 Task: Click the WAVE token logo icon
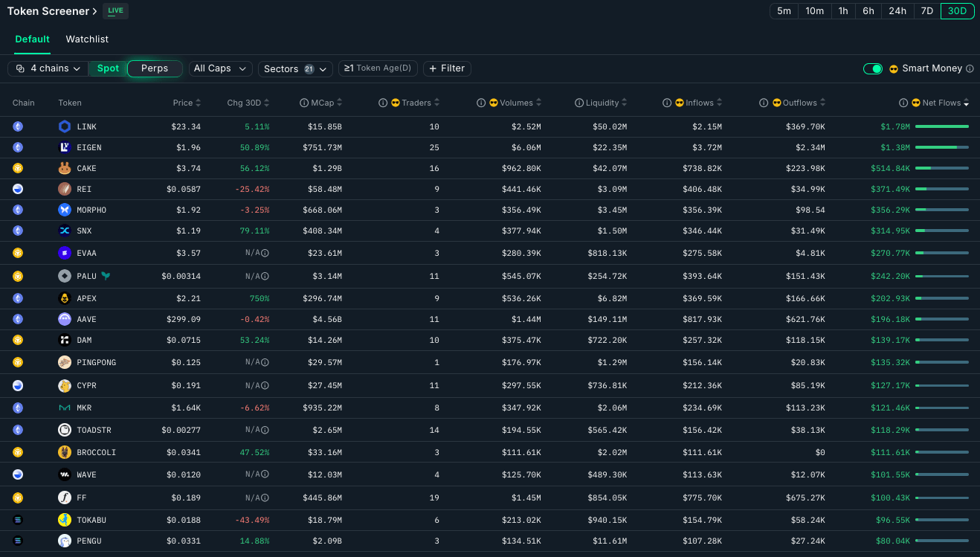click(x=65, y=474)
